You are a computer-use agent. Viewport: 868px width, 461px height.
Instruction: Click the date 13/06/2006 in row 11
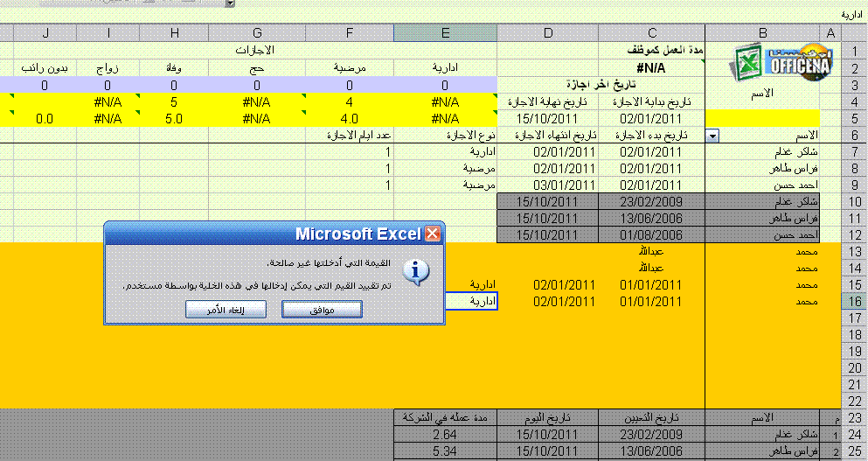point(651,219)
